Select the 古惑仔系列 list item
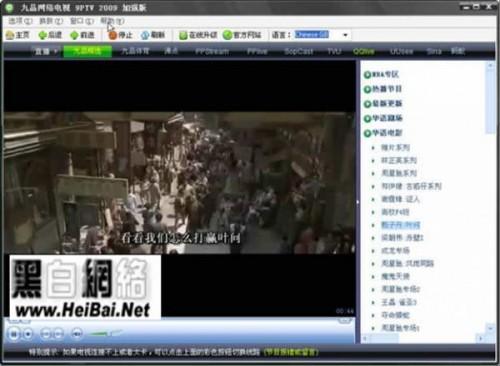This screenshot has width=500, height=366. click(411, 186)
